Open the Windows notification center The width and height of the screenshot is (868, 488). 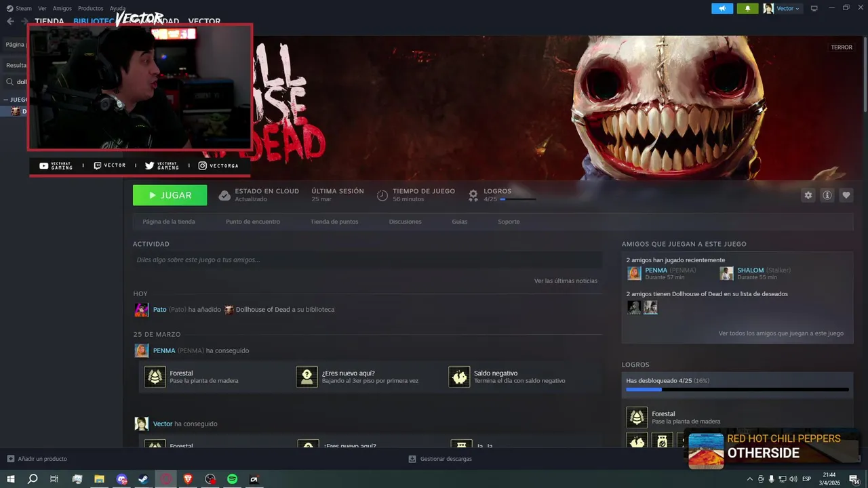(x=854, y=479)
